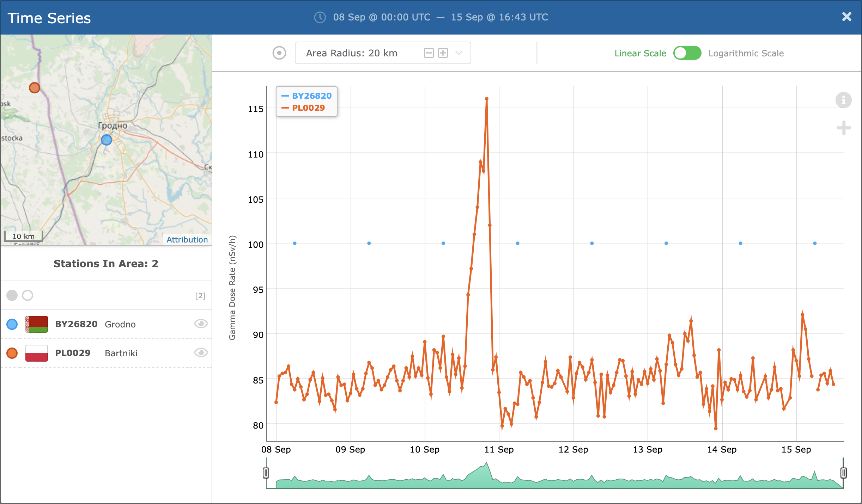This screenshot has height=504, width=862.
Task: Click the PL0029 legend entry in the chart
Action: point(308,108)
